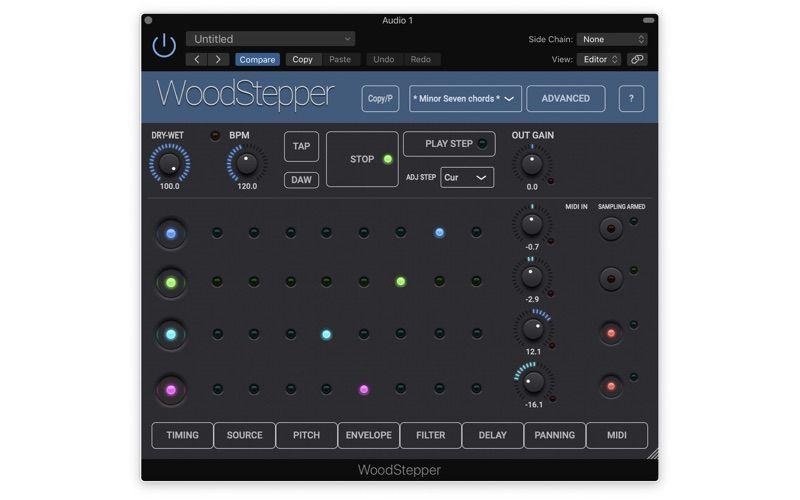
Task: Enable step three in the blue row
Action: click(x=291, y=233)
